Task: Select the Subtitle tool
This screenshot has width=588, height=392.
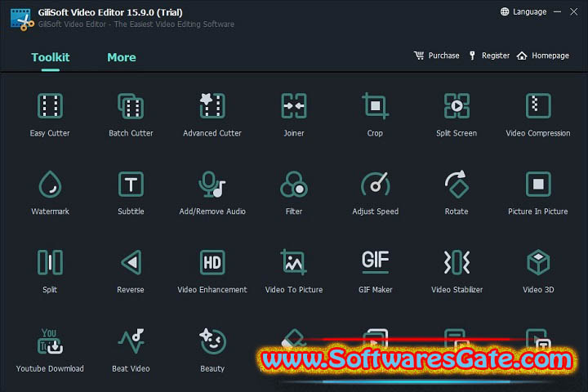Action: (131, 194)
